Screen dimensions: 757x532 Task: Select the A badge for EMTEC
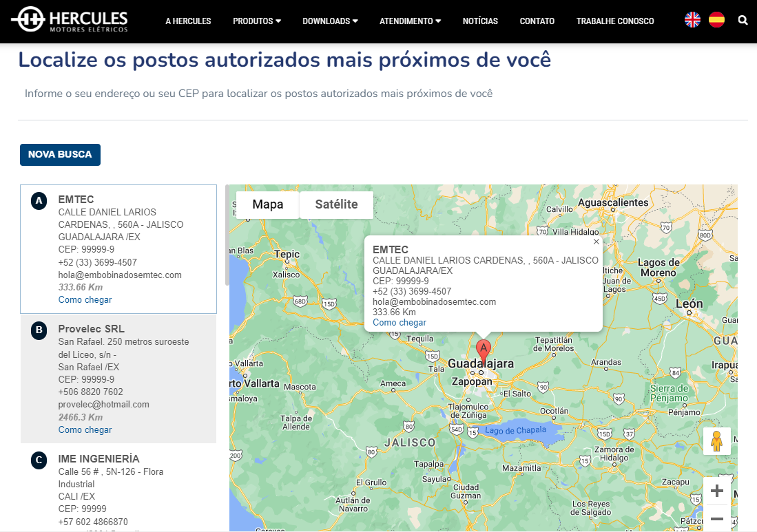click(x=39, y=201)
